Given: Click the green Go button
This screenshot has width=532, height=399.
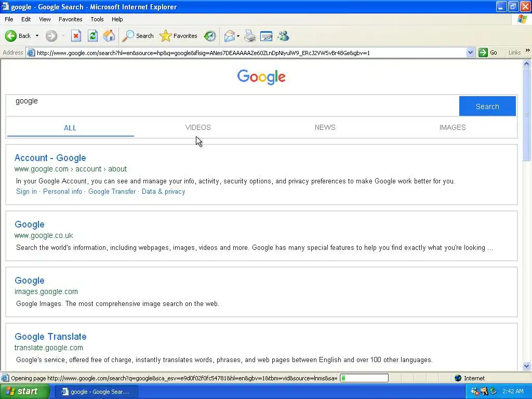Looking at the screenshot, I should pyautogui.click(x=488, y=52).
